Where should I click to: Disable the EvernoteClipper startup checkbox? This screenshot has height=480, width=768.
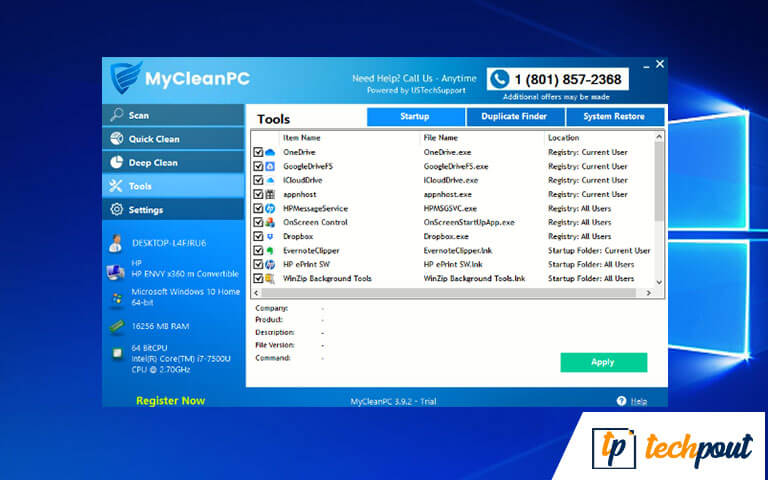click(258, 250)
